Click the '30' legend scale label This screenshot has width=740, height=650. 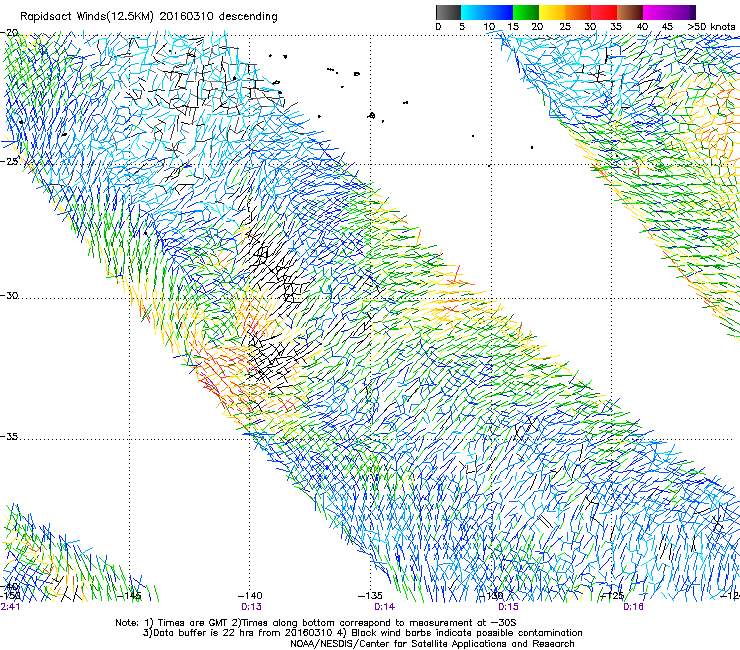coord(590,27)
